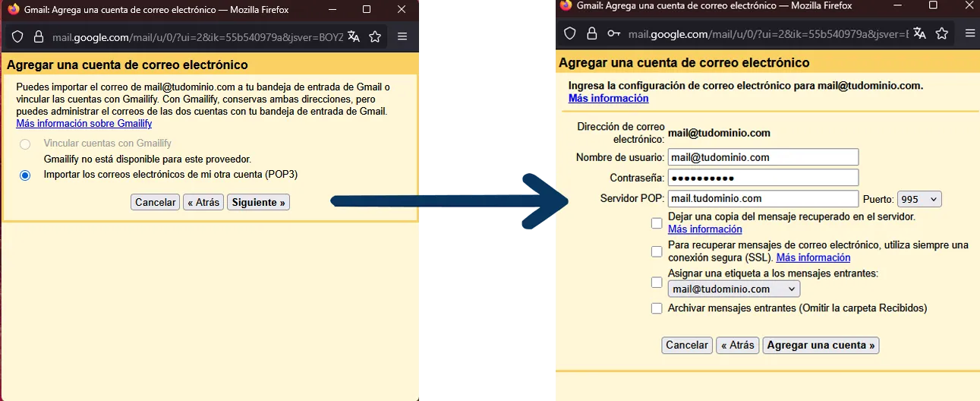Click the shield tracking protection icon in left window

(x=17, y=36)
